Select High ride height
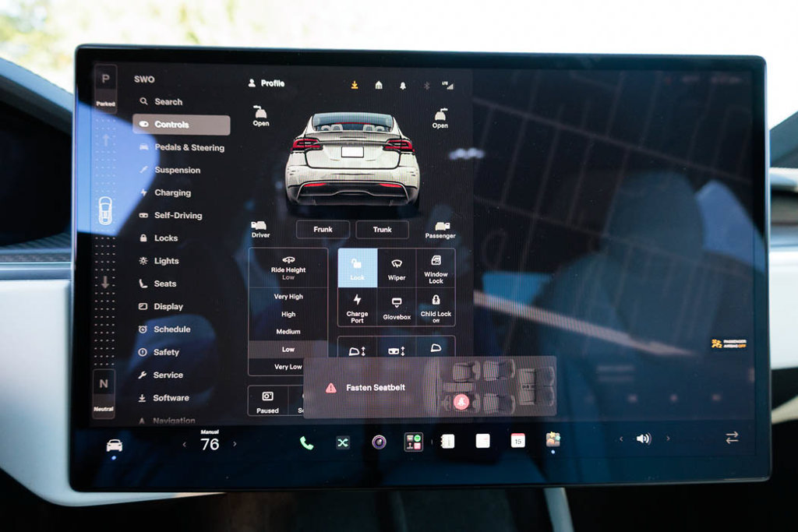This screenshot has height=532, width=798. [x=288, y=315]
